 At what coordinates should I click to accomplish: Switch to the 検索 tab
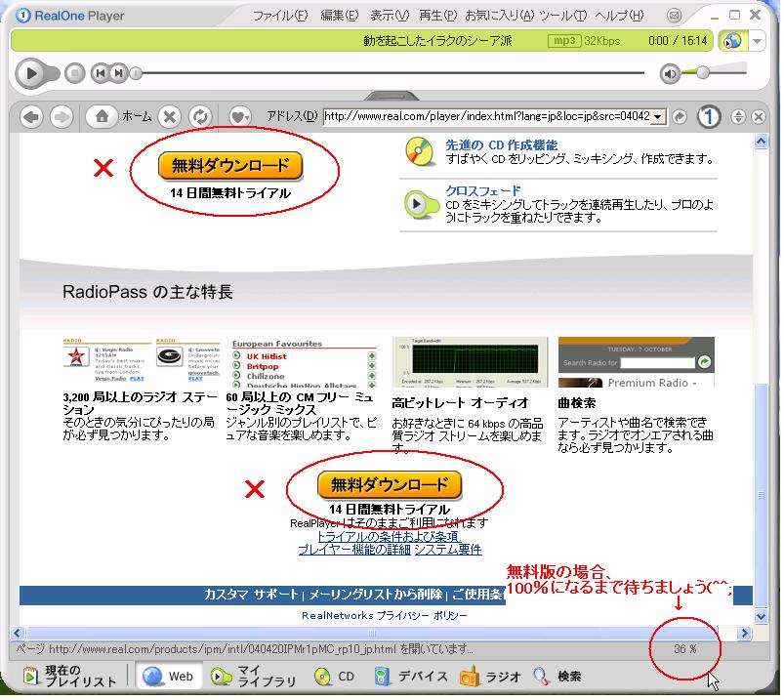pos(557,677)
